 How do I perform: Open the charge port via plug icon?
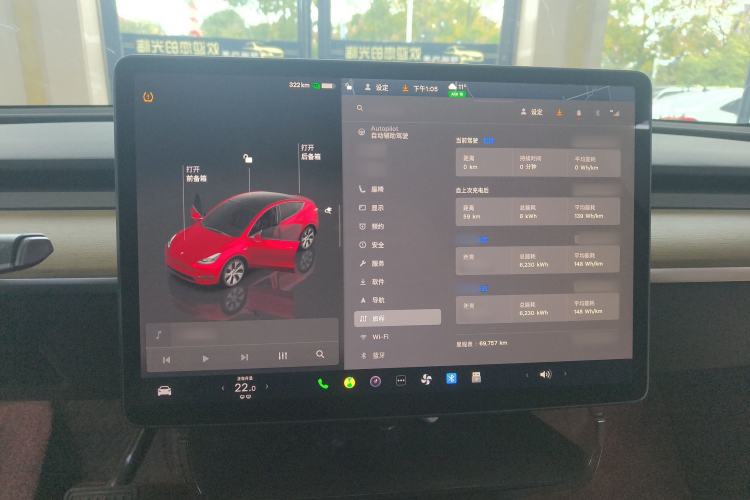click(x=329, y=210)
